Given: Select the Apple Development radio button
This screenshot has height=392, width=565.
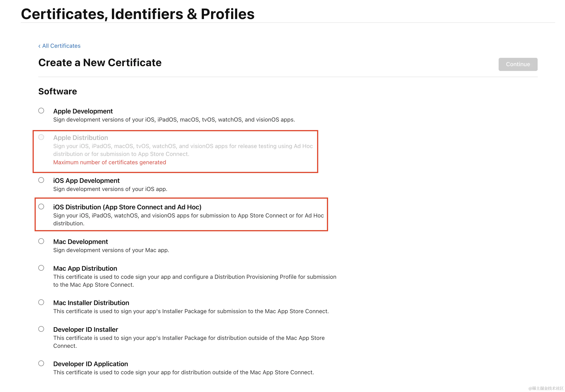Looking at the screenshot, I should click(41, 111).
